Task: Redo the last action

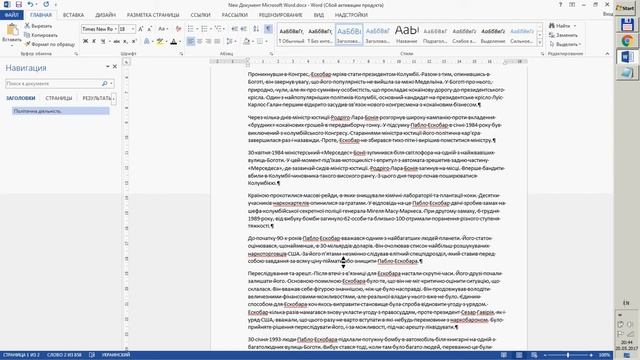Action: pyautogui.click(x=46, y=4)
